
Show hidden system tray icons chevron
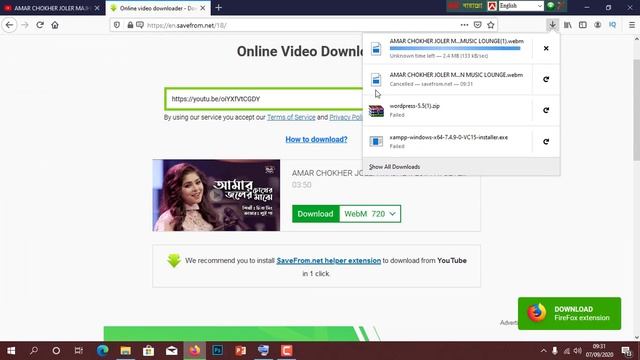pos(543,351)
